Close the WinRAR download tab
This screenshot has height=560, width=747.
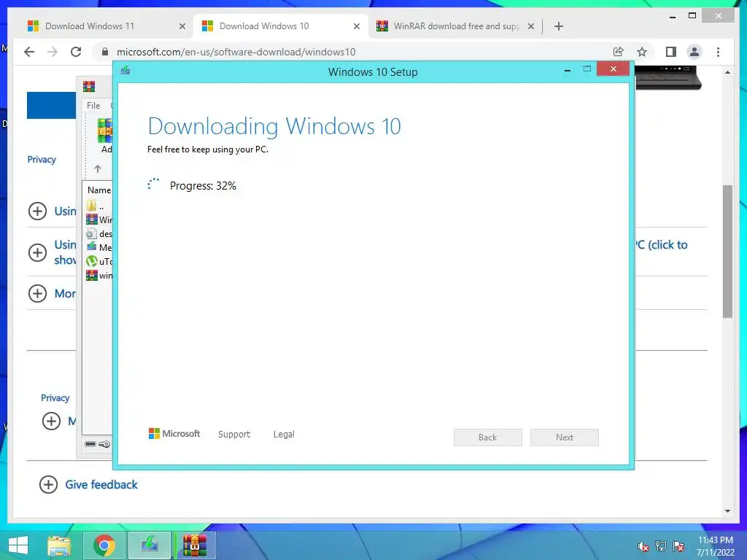click(x=531, y=26)
